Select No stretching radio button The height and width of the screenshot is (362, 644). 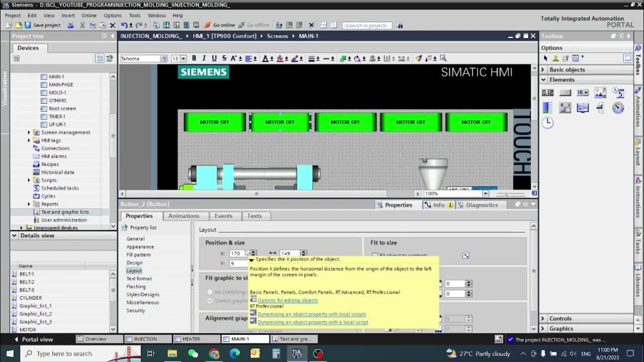pos(210,292)
